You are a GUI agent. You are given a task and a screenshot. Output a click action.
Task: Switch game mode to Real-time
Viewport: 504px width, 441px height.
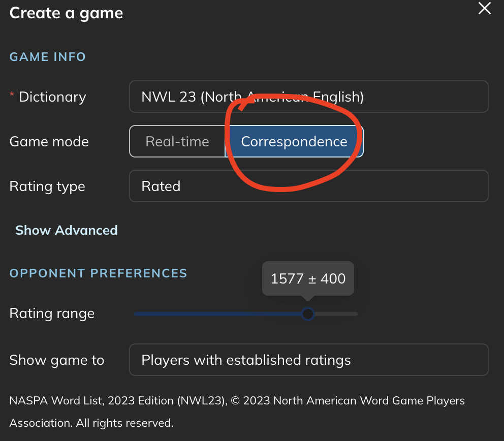click(177, 141)
